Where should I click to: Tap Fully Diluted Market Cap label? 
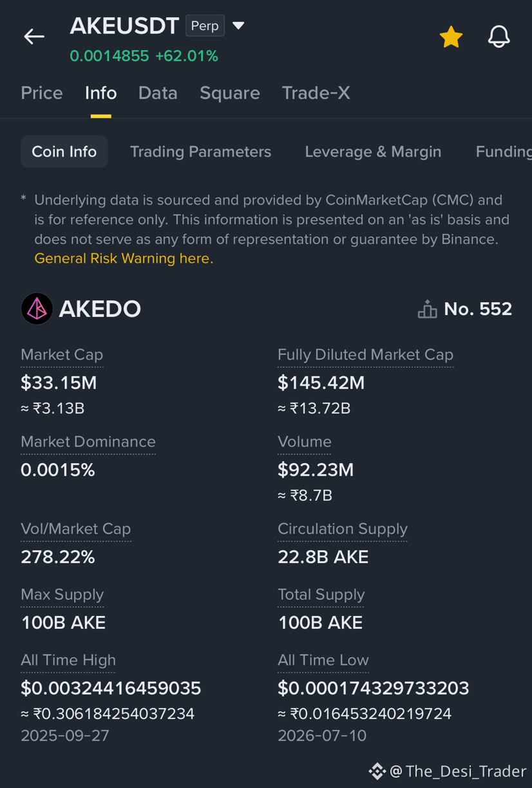point(365,355)
